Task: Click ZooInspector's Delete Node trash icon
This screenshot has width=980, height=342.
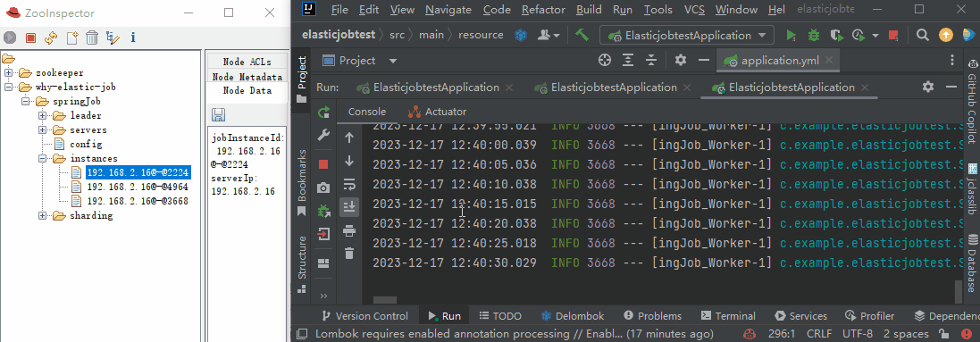Action: click(x=92, y=38)
